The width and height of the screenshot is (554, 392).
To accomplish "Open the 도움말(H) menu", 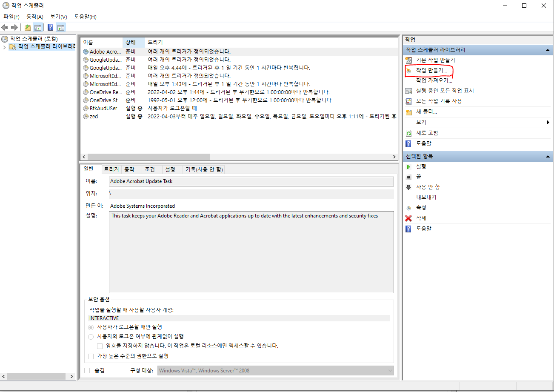I will point(85,17).
